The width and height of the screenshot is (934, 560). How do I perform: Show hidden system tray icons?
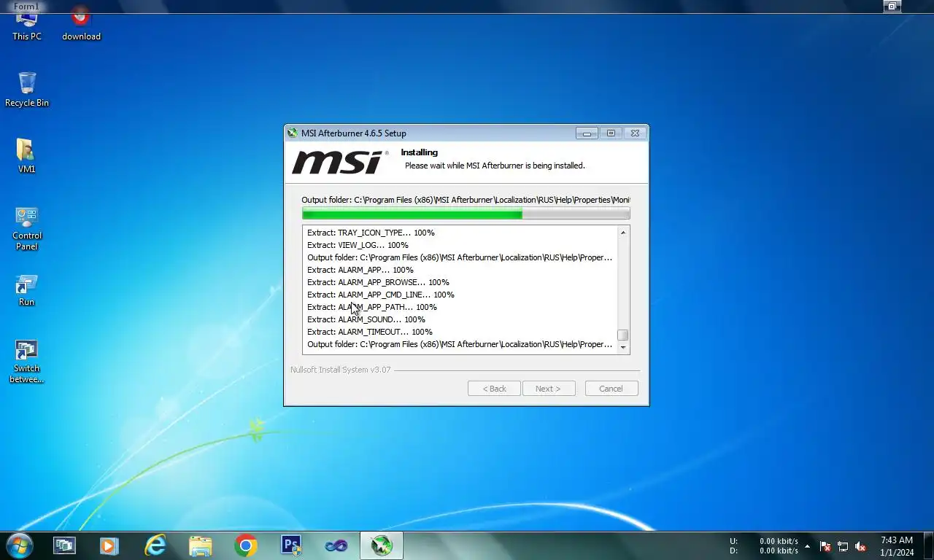coord(807,546)
